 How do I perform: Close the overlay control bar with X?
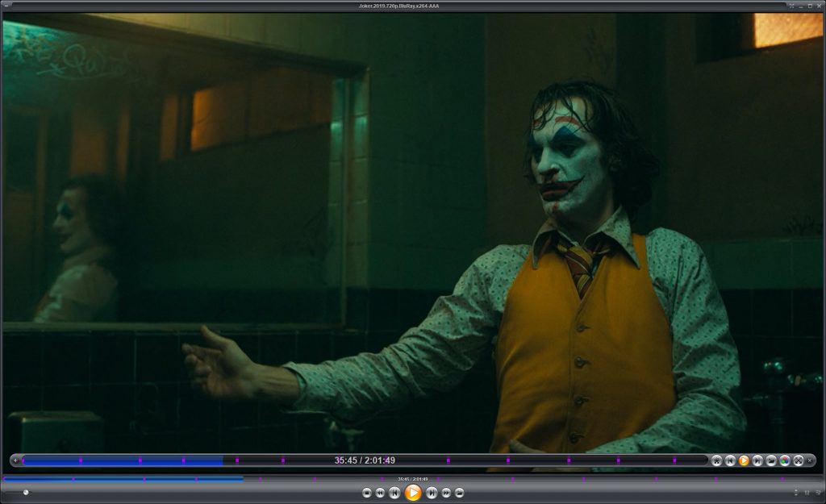click(810, 460)
